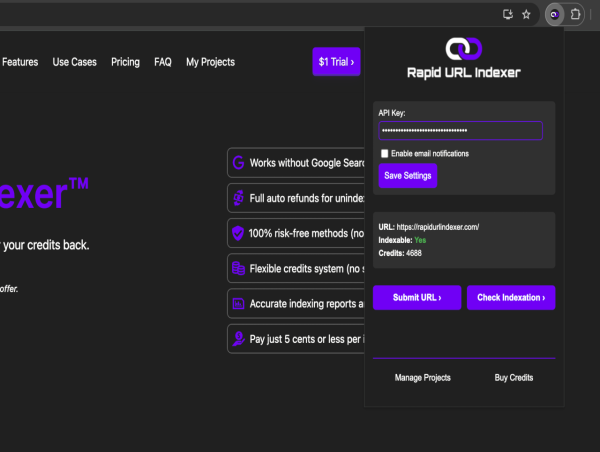
Task: Go to Features in site navigation
Action: pyautogui.click(x=20, y=62)
